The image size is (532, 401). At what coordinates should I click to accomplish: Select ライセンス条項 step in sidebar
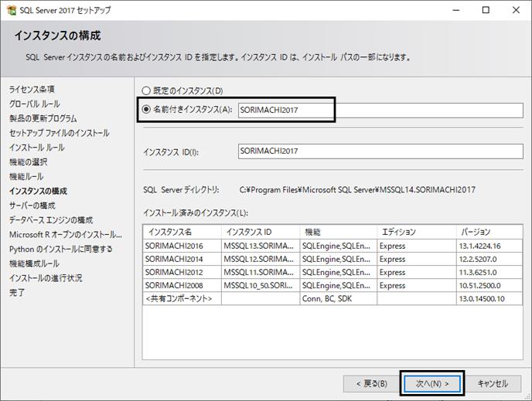point(32,89)
